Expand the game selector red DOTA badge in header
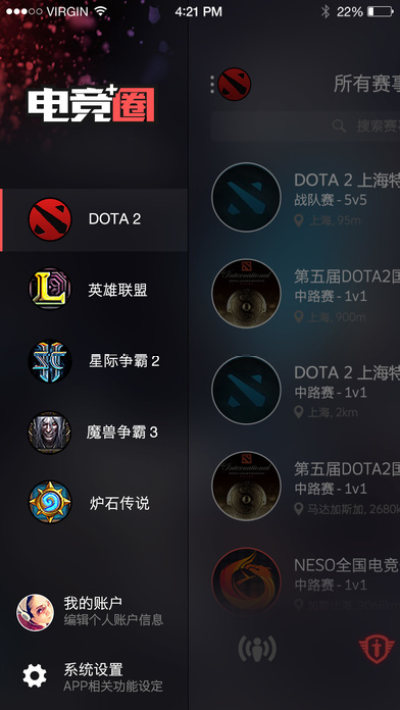The height and width of the screenshot is (710, 400). 234,84
